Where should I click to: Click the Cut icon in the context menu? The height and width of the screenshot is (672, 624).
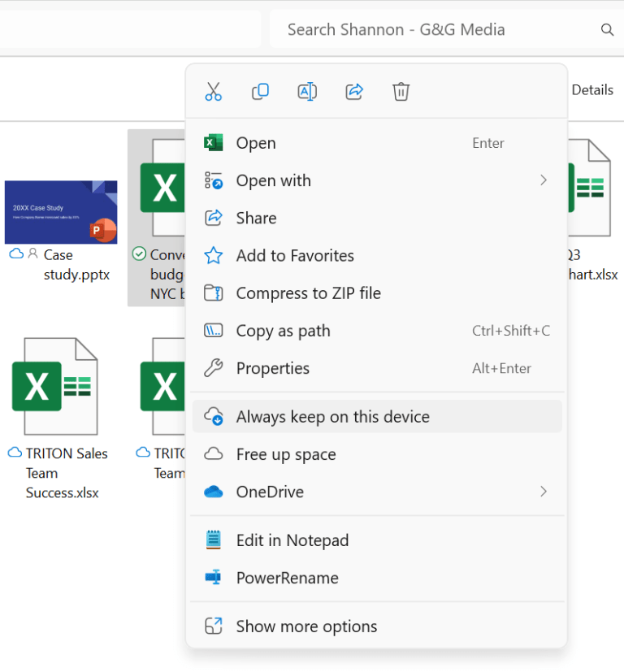tap(213, 91)
